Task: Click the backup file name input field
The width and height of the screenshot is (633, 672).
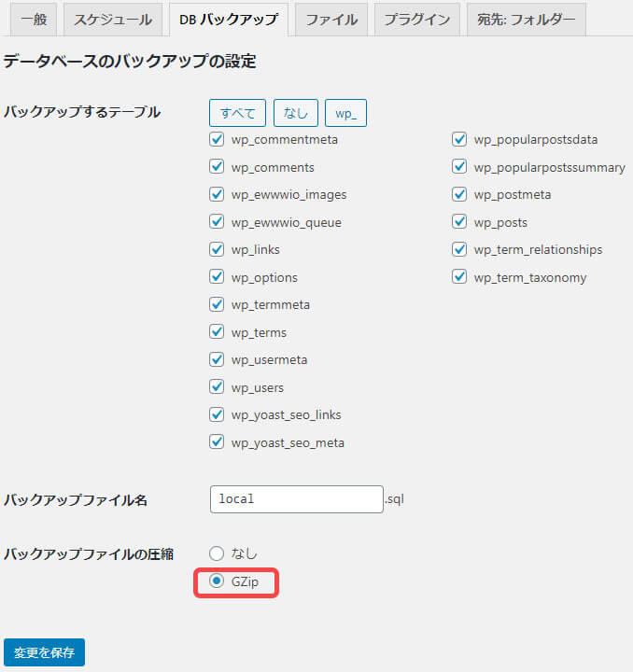Action: point(296,499)
